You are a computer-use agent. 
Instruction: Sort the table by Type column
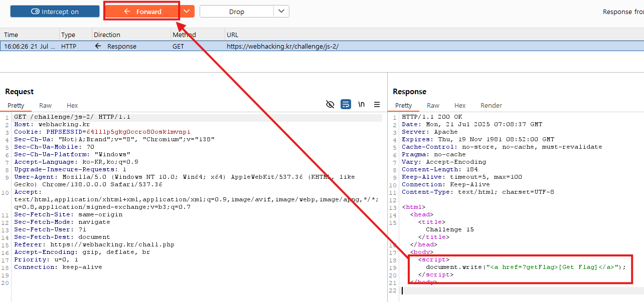click(x=68, y=35)
